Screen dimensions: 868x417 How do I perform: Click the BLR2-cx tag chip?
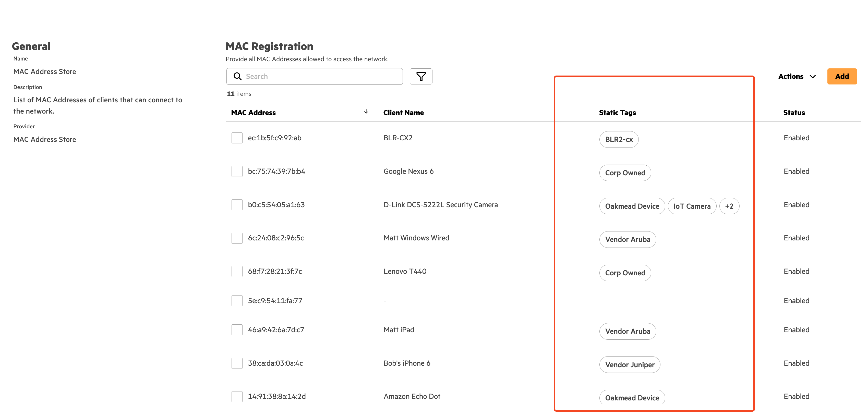coord(619,139)
